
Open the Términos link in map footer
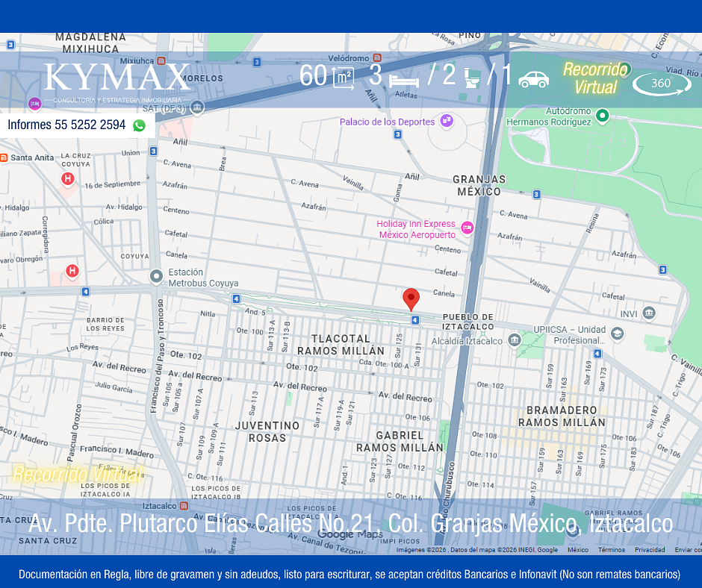tap(612, 549)
